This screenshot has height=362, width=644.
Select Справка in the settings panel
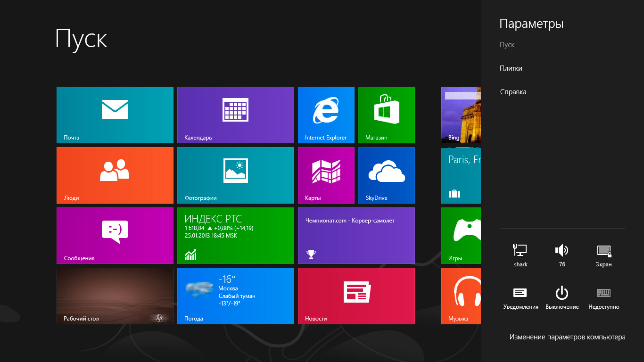[x=513, y=92]
